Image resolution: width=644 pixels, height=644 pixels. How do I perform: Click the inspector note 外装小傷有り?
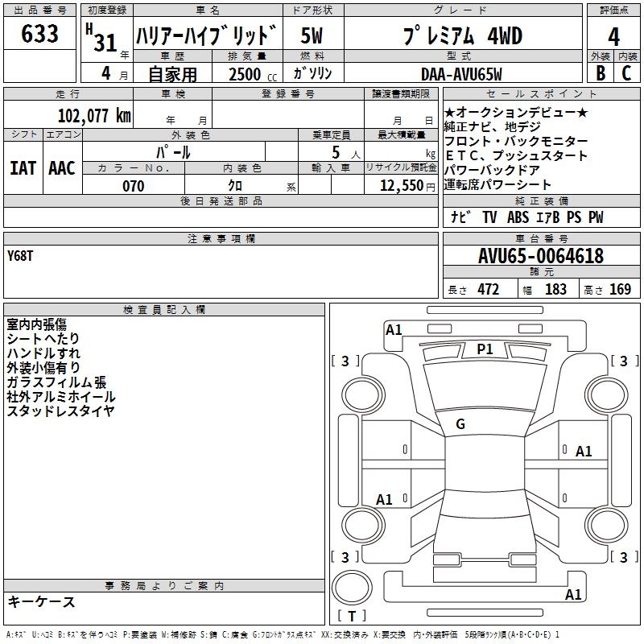click(43, 367)
